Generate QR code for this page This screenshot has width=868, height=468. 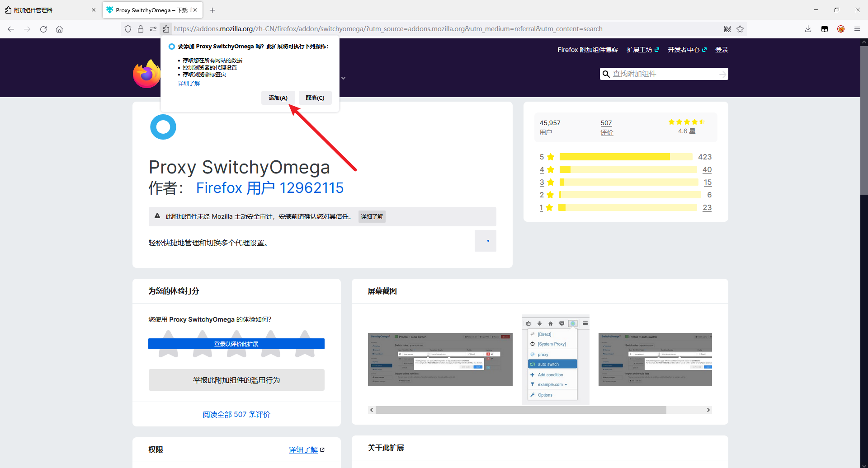point(727,29)
